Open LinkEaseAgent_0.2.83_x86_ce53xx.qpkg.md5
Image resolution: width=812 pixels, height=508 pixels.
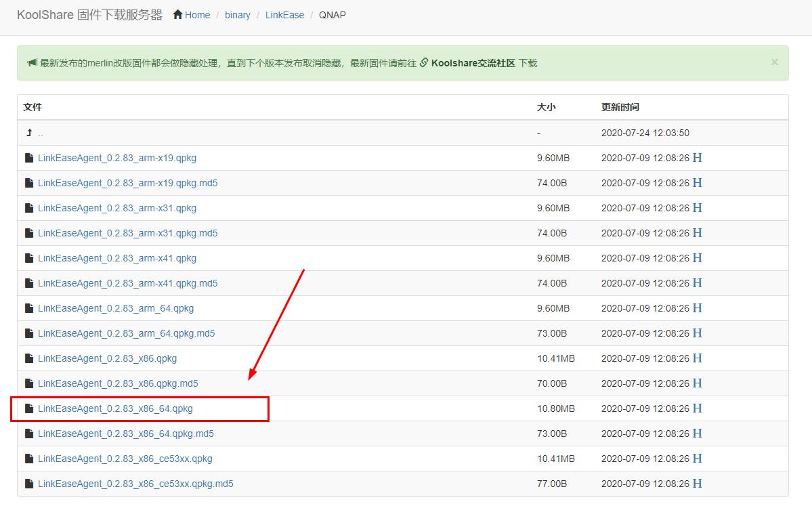(135, 484)
